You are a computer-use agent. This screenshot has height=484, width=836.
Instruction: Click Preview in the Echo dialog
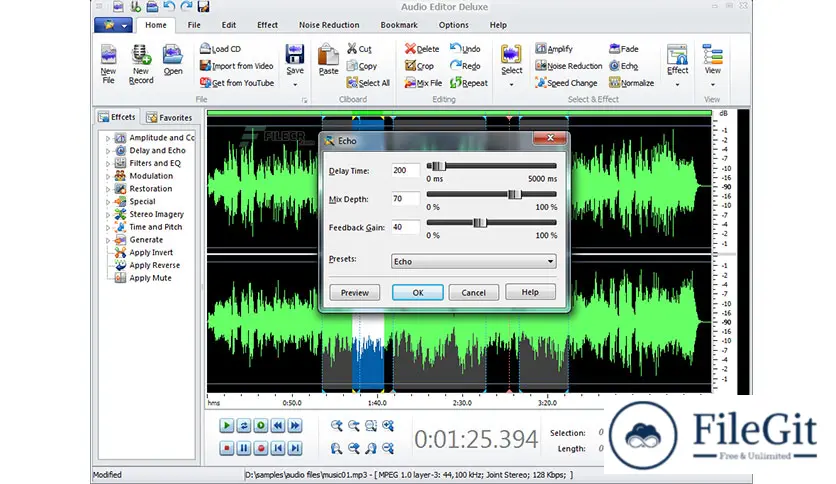355,293
